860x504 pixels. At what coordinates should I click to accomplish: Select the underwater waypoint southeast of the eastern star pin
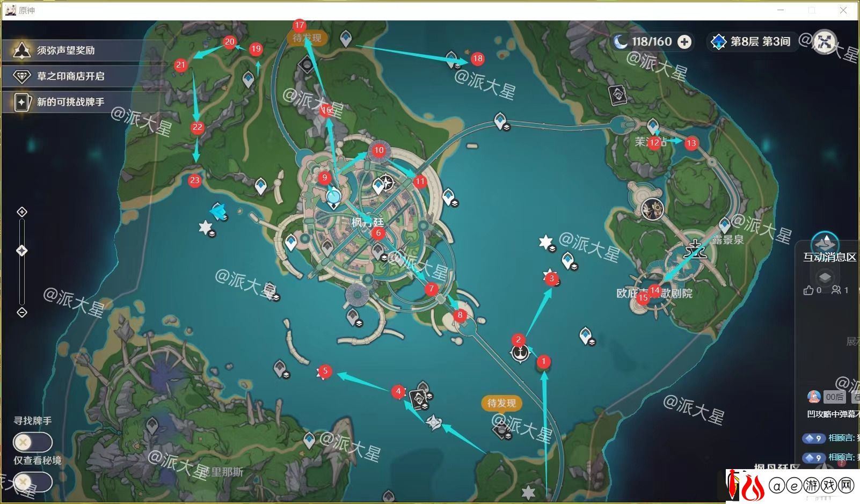tap(568, 261)
